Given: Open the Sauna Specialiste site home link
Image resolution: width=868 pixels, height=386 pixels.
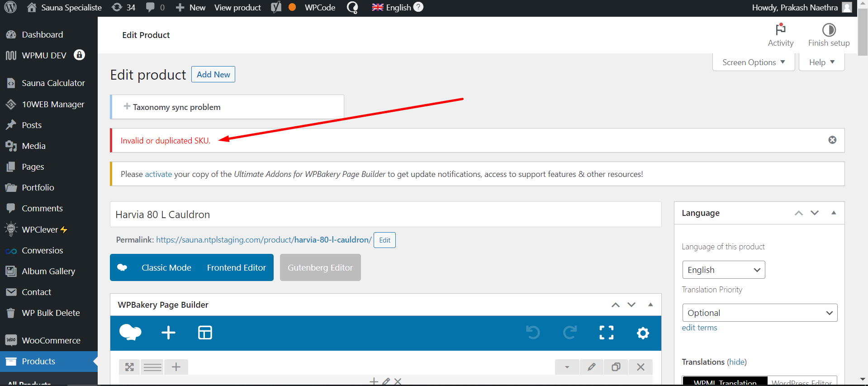Looking at the screenshot, I should (64, 7).
